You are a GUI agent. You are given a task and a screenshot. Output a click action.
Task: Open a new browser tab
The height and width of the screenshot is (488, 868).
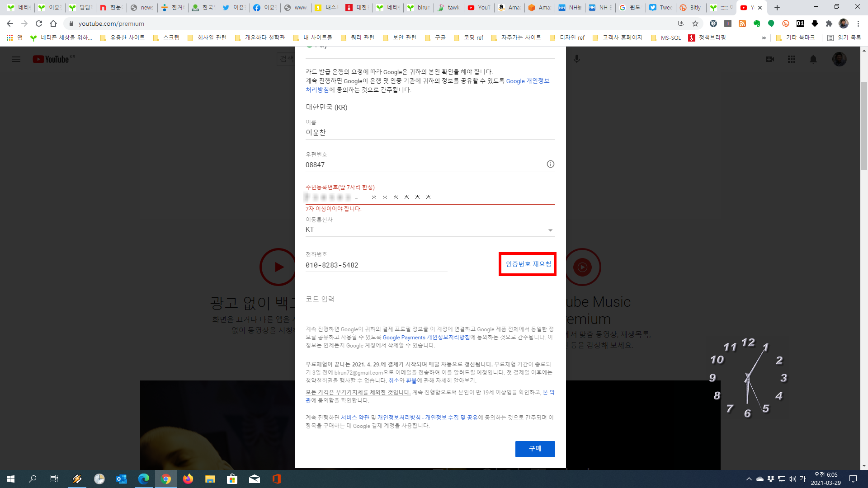[x=777, y=8]
